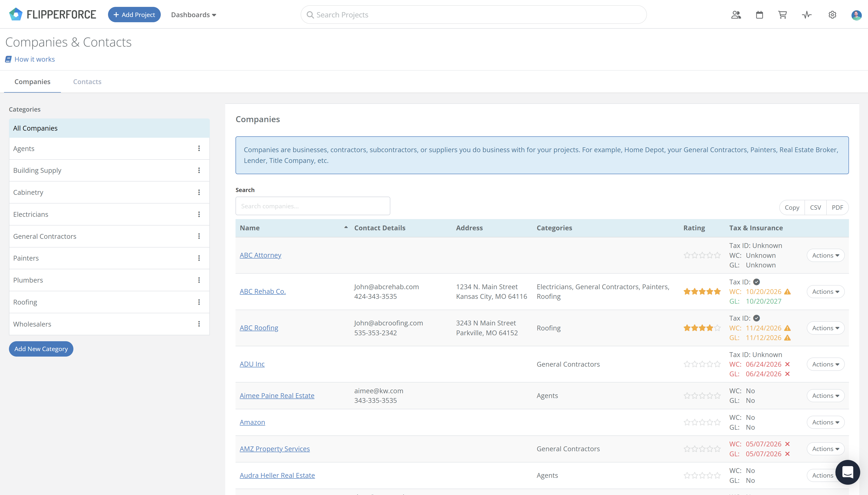Viewport: 868px width, 495px height.
Task: Switch to the Contacts tab
Action: (x=87, y=82)
